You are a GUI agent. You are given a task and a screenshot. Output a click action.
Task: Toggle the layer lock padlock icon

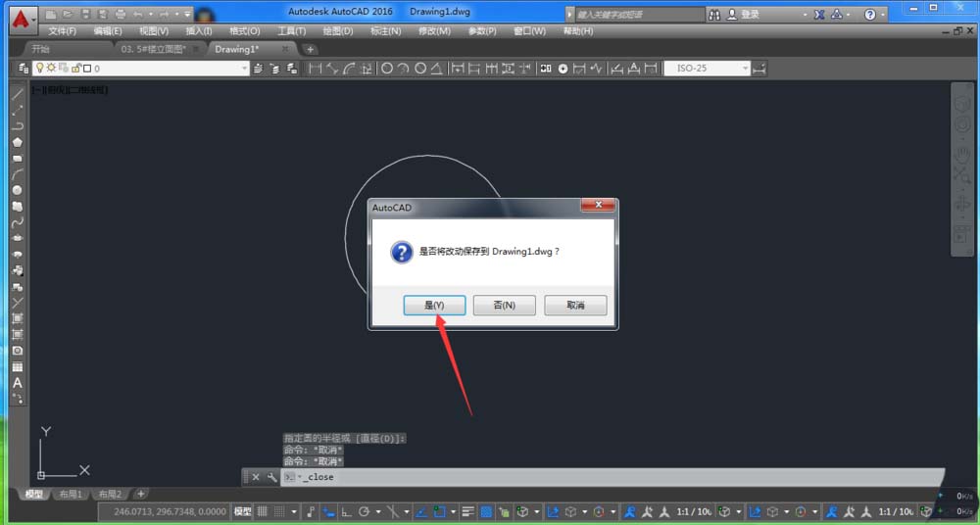pyautogui.click(x=76, y=69)
